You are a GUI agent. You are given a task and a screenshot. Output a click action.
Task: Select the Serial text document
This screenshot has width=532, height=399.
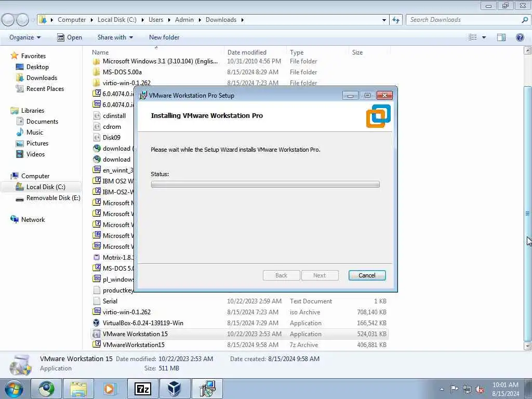(x=110, y=301)
